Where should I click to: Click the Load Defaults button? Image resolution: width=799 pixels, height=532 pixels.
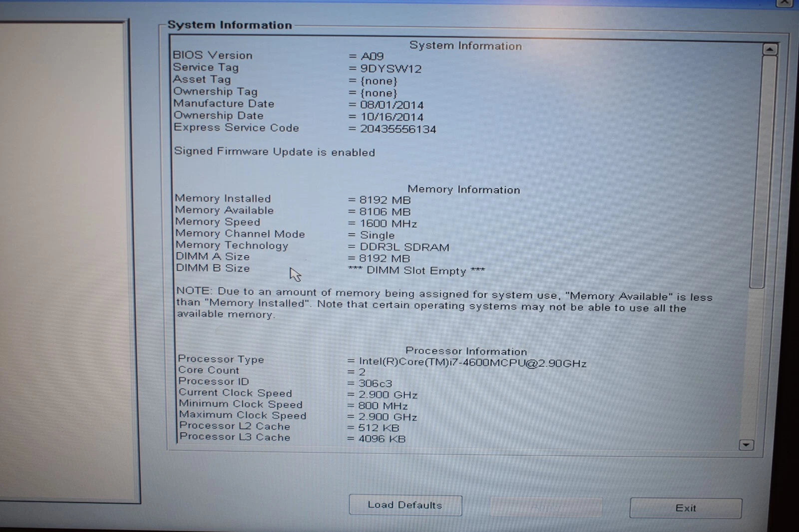pyautogui.click(x=405, y=505)
